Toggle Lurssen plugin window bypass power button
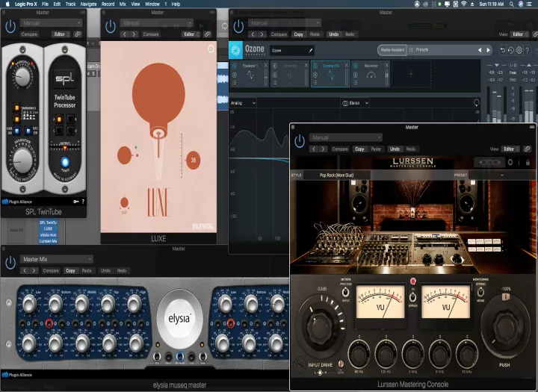Viewport: 538px width, 392px height. tap(300, 141)
